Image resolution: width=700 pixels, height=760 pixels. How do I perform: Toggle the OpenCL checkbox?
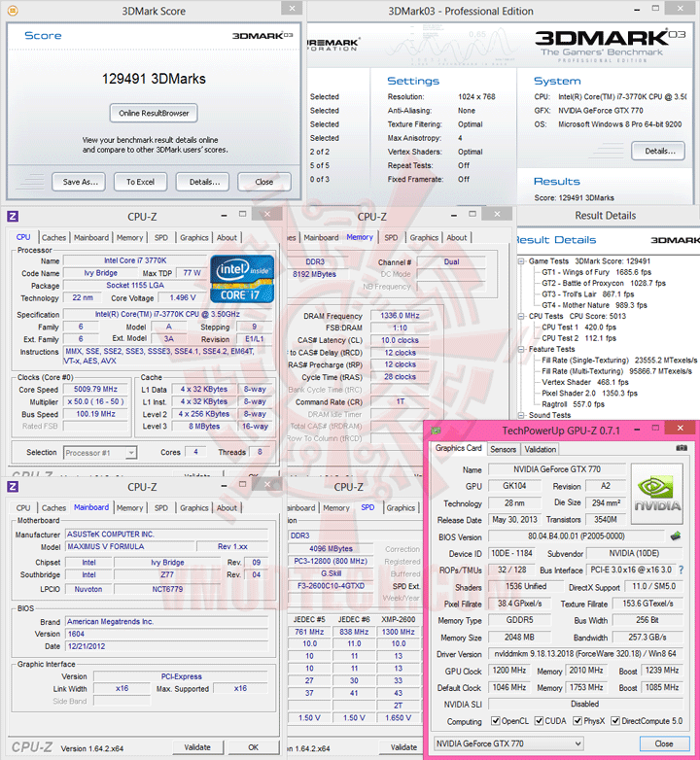[496, 721]
